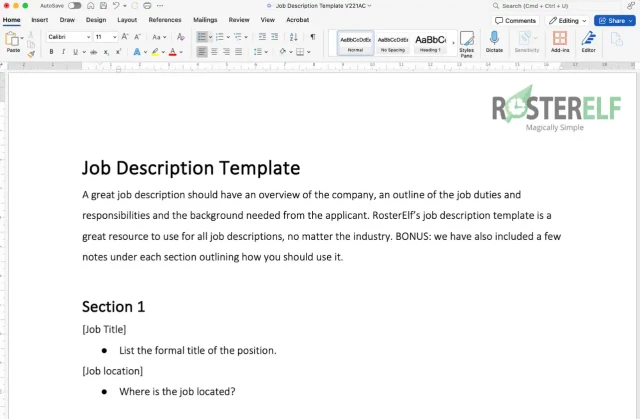The image size is (640, 419).
Task: Click the Paste button
Action: pos(13,42)
